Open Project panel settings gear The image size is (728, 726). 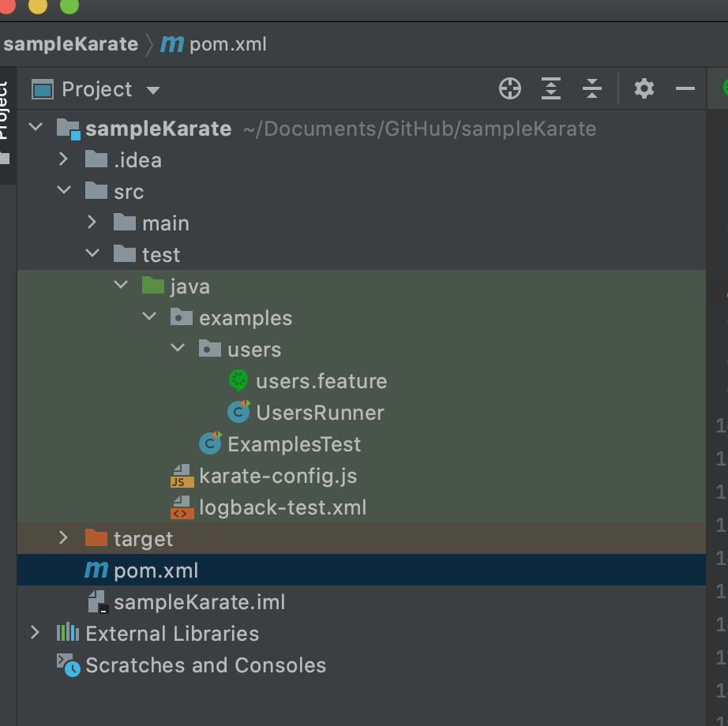click(x=644, y=88)
